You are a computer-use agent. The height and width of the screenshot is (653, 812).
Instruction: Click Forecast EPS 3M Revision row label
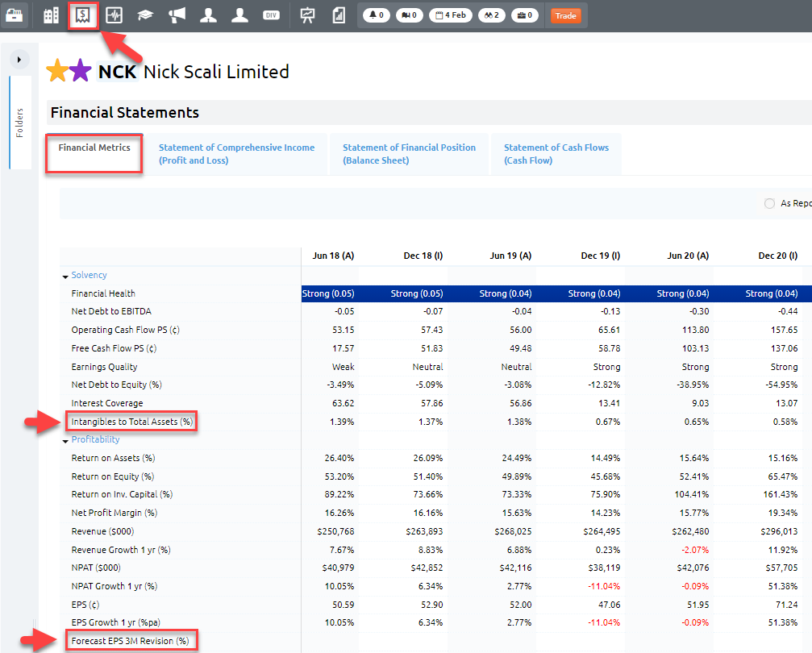(131, 641)
